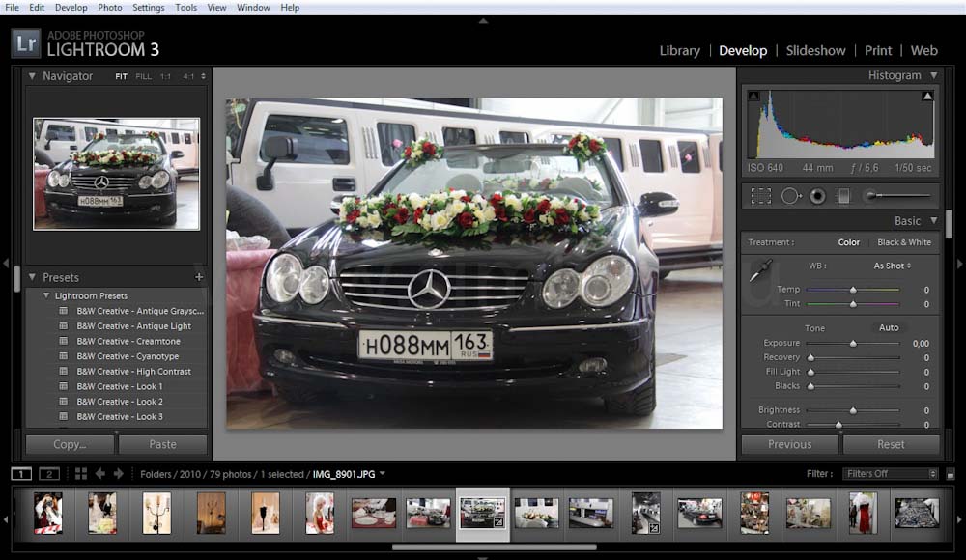Select the Spot Removal tool
This screenshot has width=966, height=560.
[791, 197]
